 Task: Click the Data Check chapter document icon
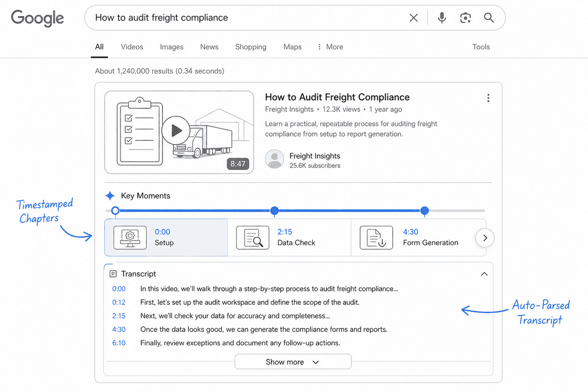pos(253,237)
